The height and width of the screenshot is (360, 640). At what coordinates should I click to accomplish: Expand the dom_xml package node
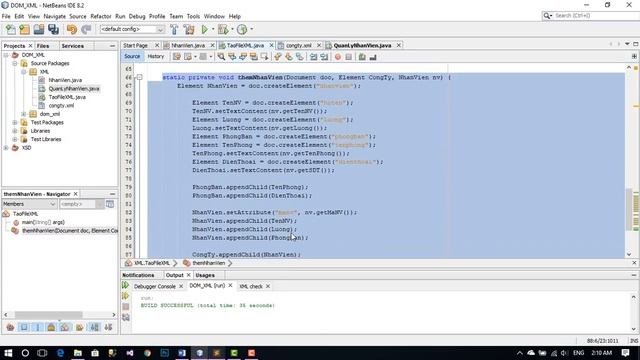(x=24, y=114)
